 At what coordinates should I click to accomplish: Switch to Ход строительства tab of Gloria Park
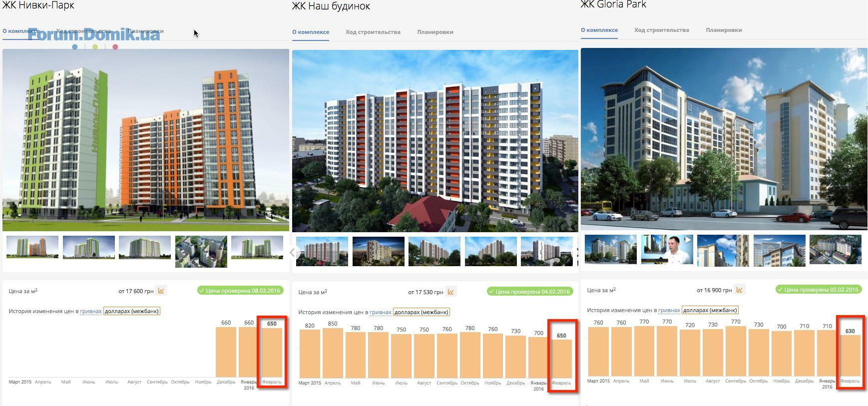(662, 30)
